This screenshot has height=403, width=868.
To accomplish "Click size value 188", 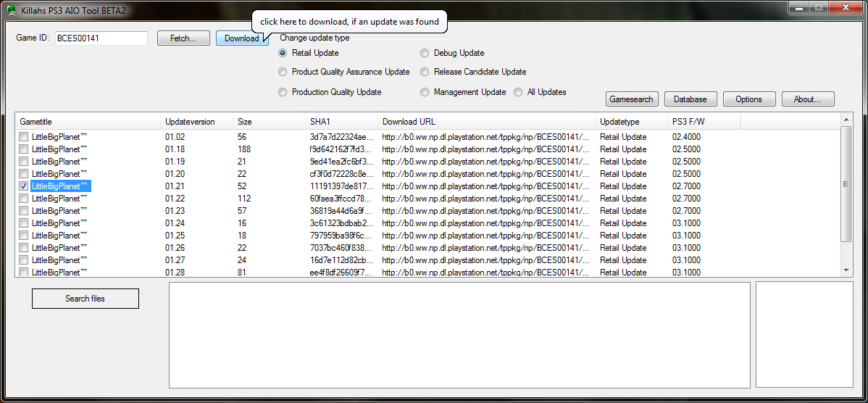I will 244,149.
